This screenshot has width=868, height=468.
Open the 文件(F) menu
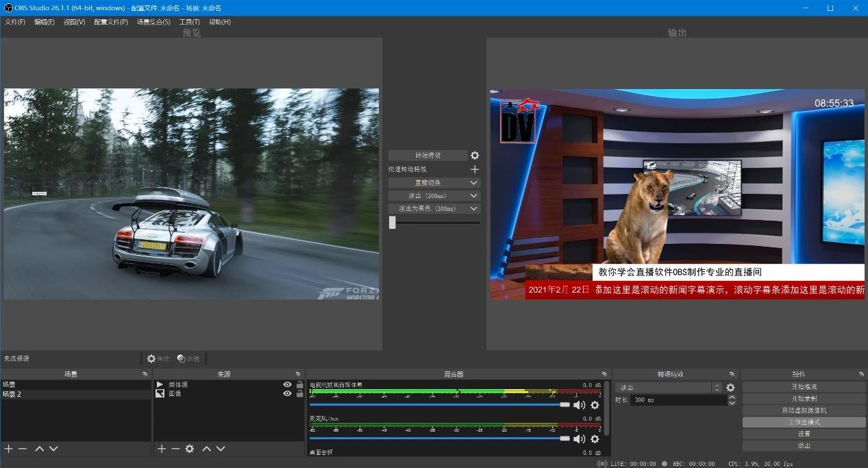[15, 22]
